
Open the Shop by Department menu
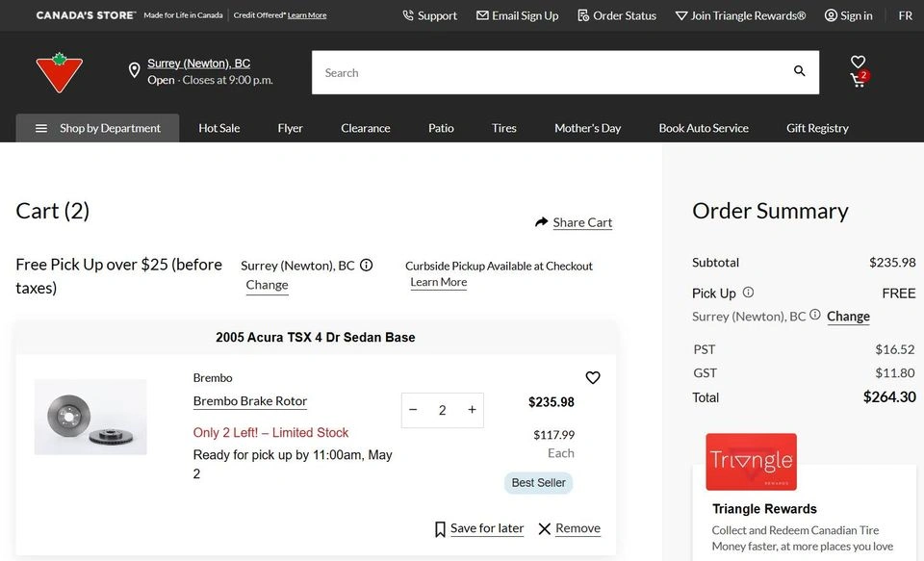pos(97,128)
